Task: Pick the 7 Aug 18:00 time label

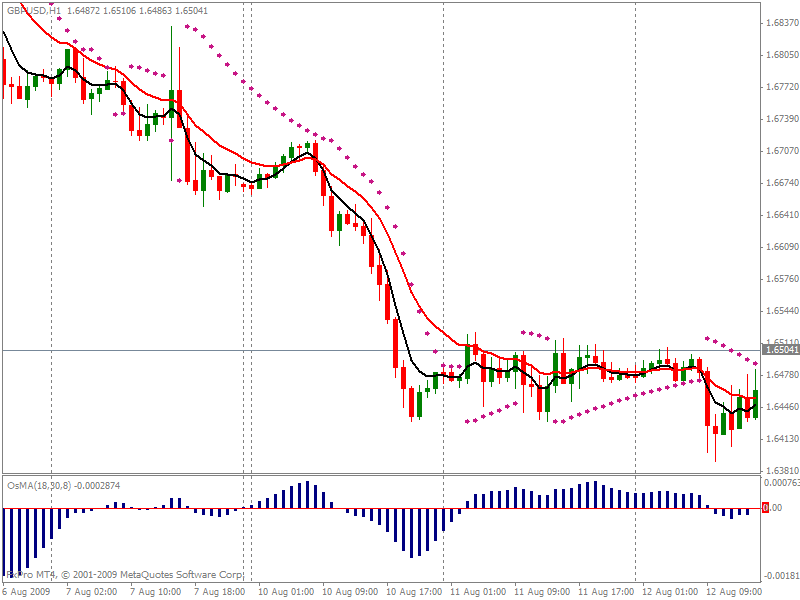Action: coord(221,592)
